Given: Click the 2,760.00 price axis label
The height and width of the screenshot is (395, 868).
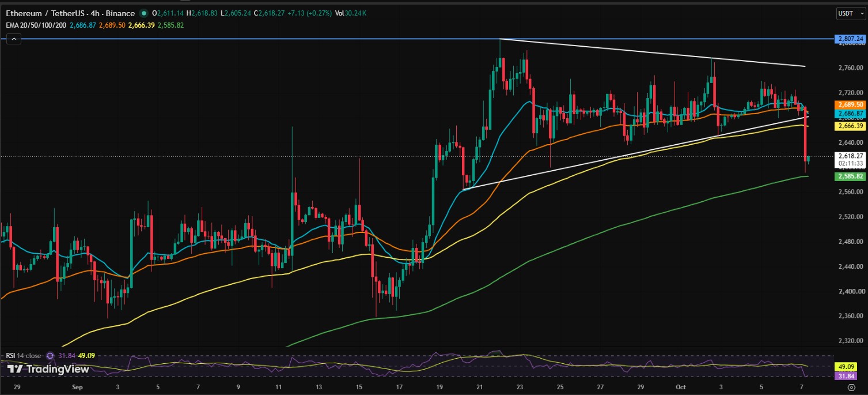Looking at the screenshot, I should pos(851,68).
